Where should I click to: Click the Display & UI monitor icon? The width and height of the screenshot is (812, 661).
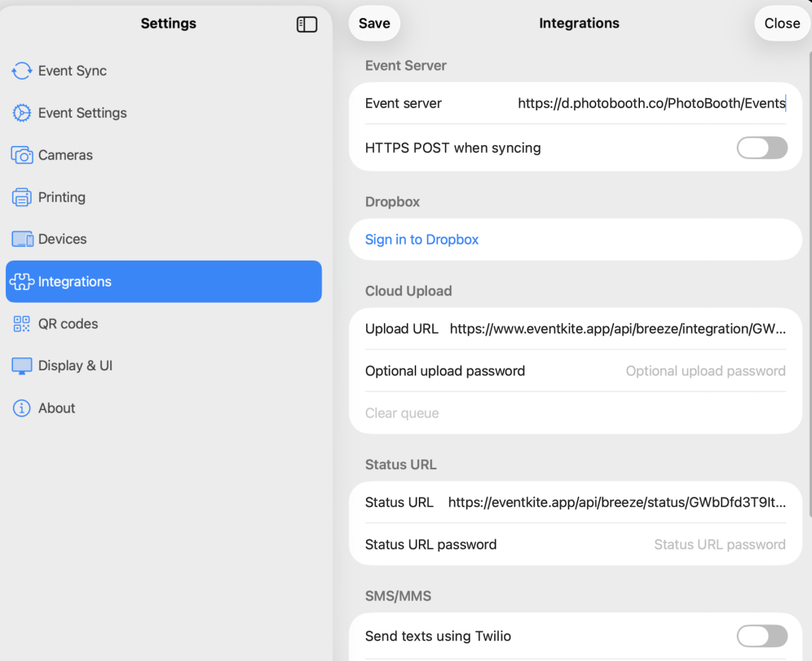click(x=22, y=366)
